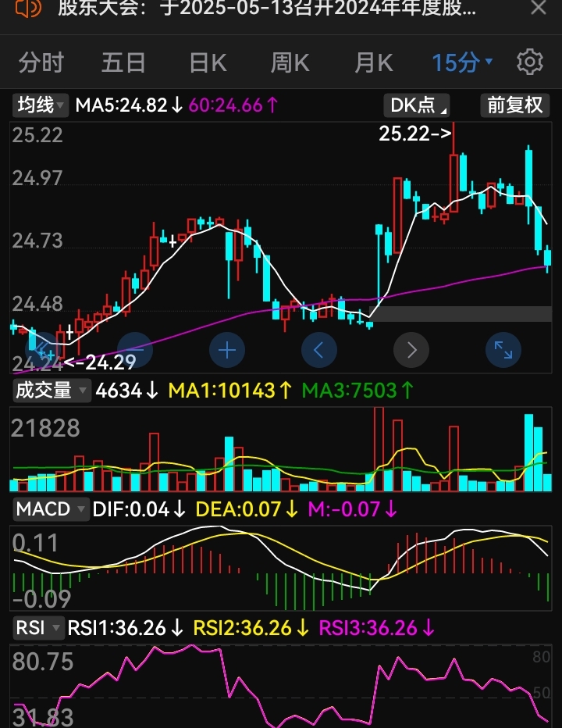The width and height of the screenshot is (562, 728).
Task: Click the 25.22-> high price marker
Action: 415,134
